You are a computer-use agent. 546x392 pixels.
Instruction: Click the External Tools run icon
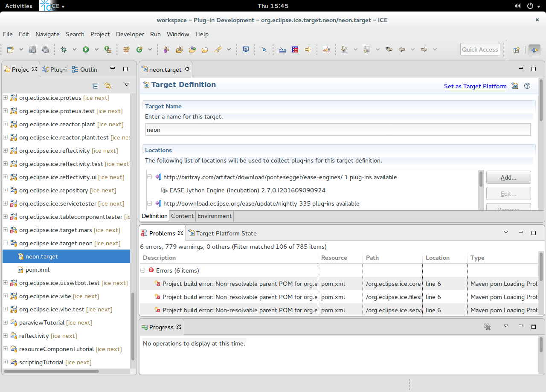click(108, 49)
